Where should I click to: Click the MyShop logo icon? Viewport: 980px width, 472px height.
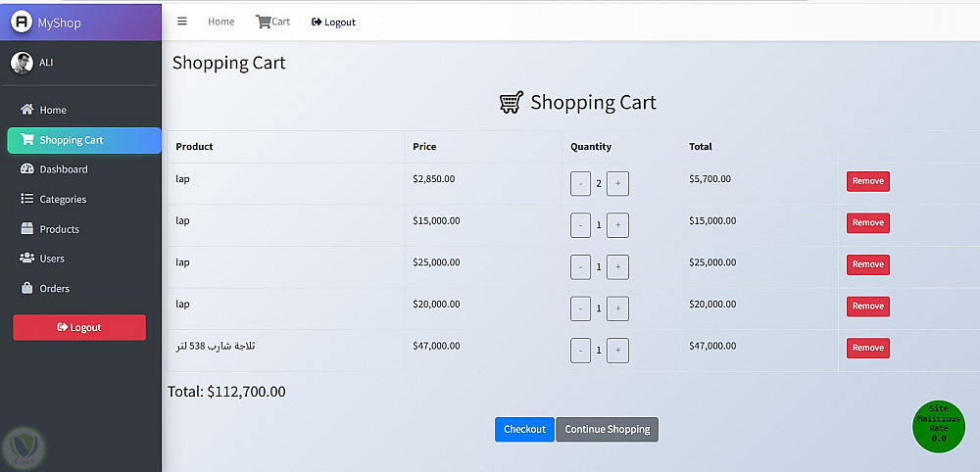point(22,23)
